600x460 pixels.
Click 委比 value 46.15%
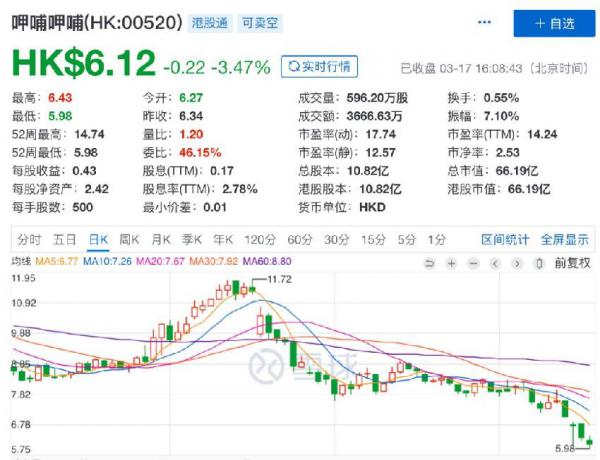pos(200,153)
